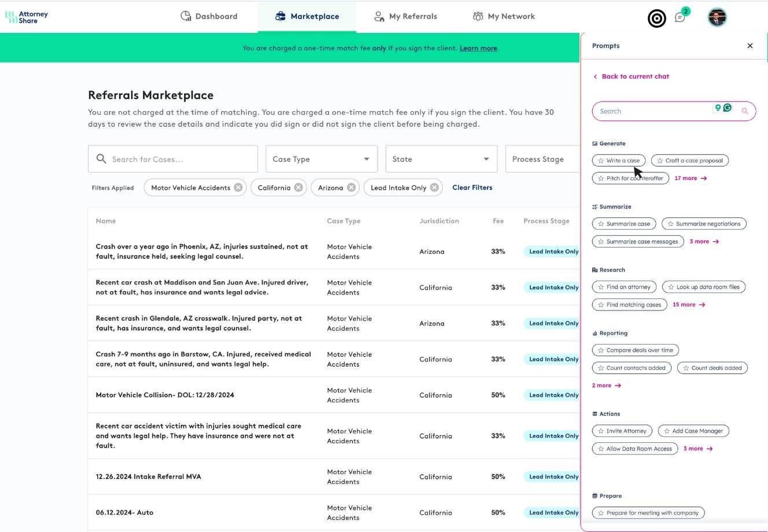
Task: Follow the 'Learn more' banner link
Action: (x=478, y=48)
